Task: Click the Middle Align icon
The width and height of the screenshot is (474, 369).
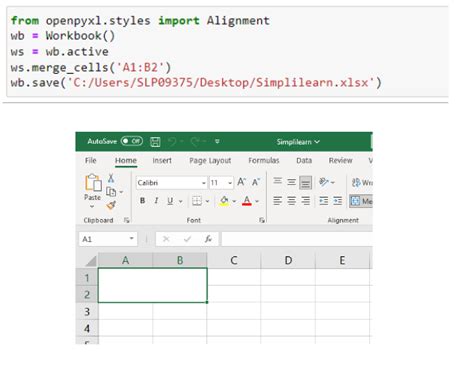Action: [x=291, y=182]
